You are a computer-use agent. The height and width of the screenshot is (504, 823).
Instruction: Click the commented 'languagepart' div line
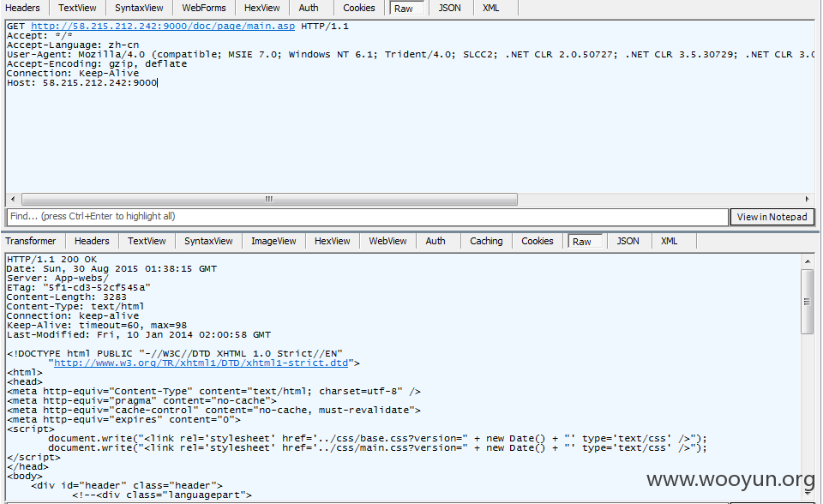pos(162,495)
